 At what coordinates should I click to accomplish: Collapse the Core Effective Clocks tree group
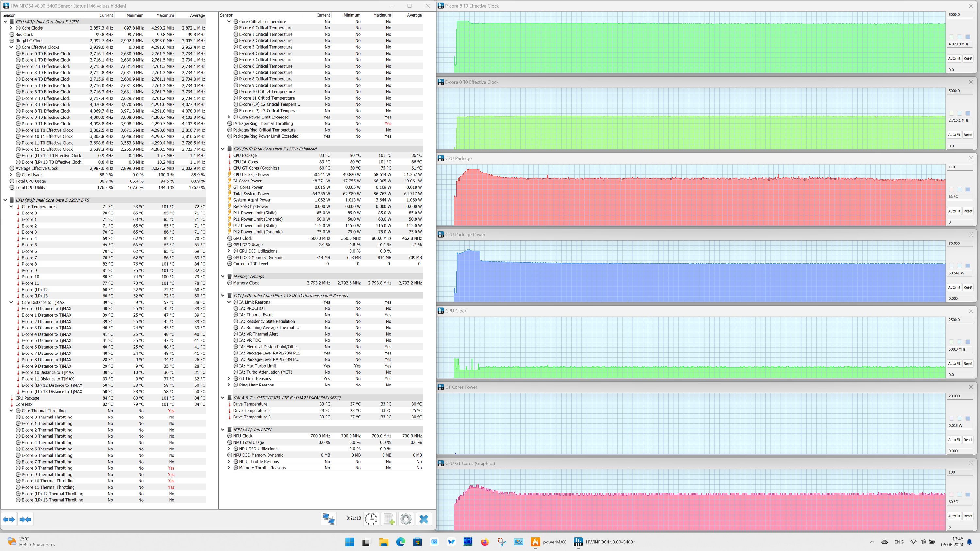(x=11, y=47)
